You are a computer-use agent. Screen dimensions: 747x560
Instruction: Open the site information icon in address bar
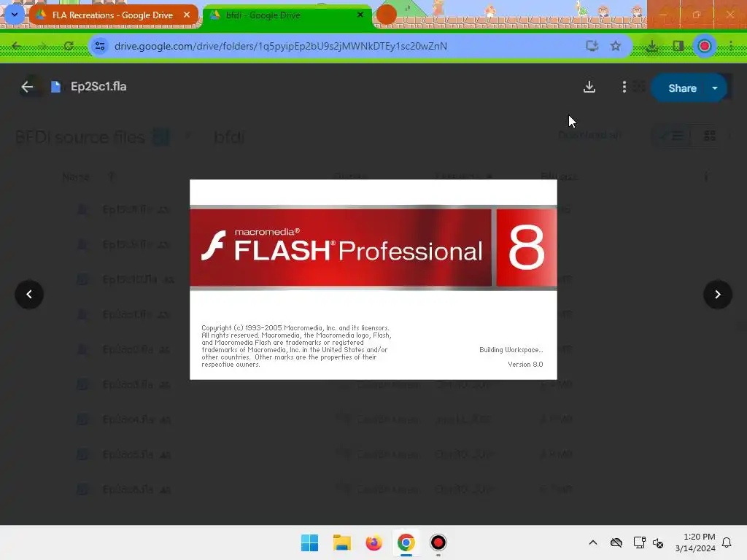[x=100, y=46]
